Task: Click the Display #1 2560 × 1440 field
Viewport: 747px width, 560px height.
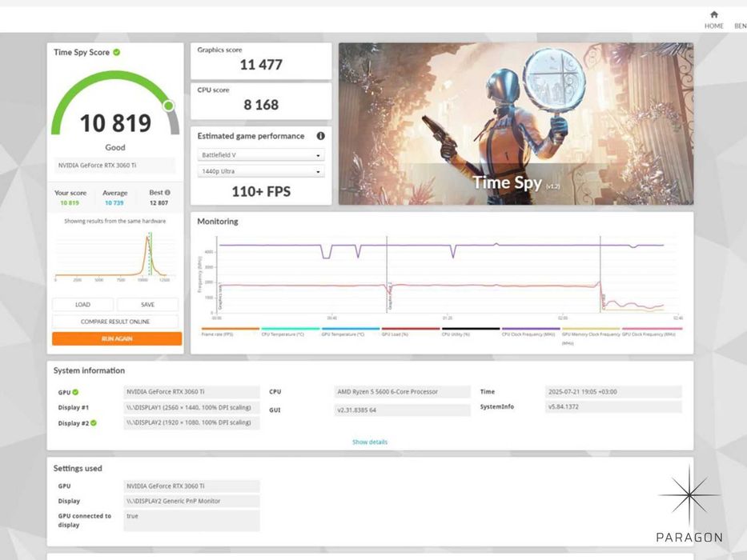Action: click(191, 408)
